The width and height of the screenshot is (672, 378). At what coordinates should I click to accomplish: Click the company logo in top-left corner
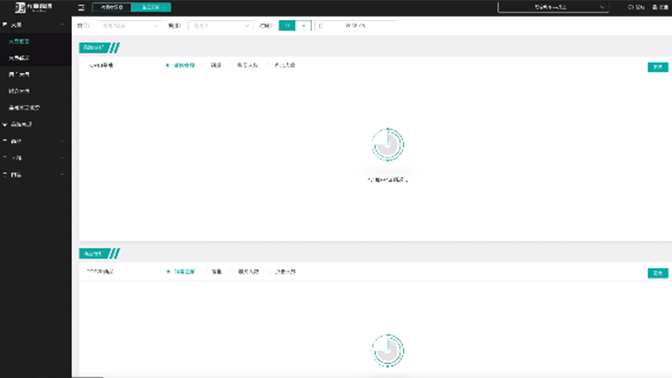pos(33,7)
